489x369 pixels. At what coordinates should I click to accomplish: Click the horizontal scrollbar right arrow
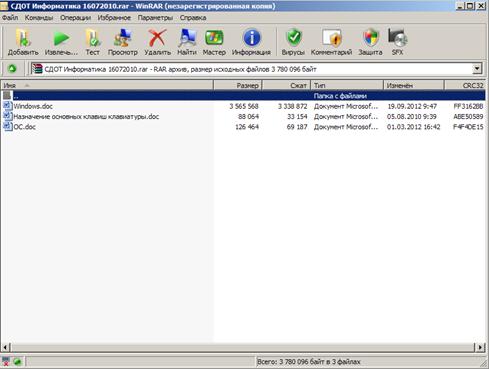480,347
